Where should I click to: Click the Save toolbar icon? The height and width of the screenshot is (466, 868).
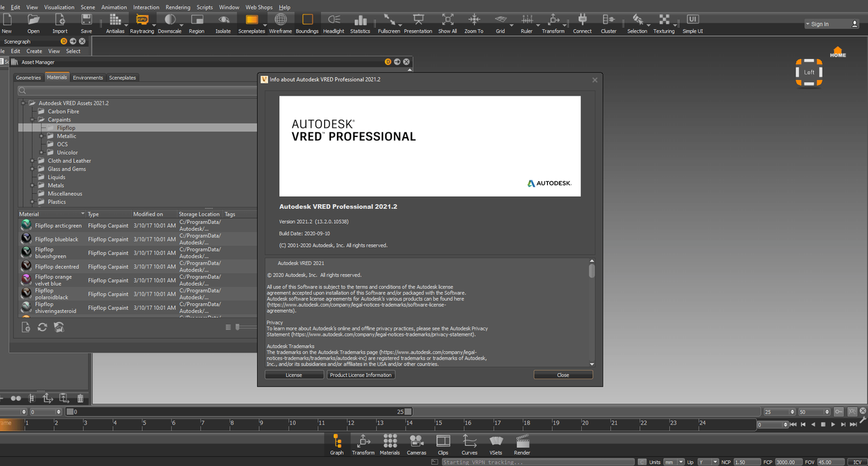tap(86, 23)
